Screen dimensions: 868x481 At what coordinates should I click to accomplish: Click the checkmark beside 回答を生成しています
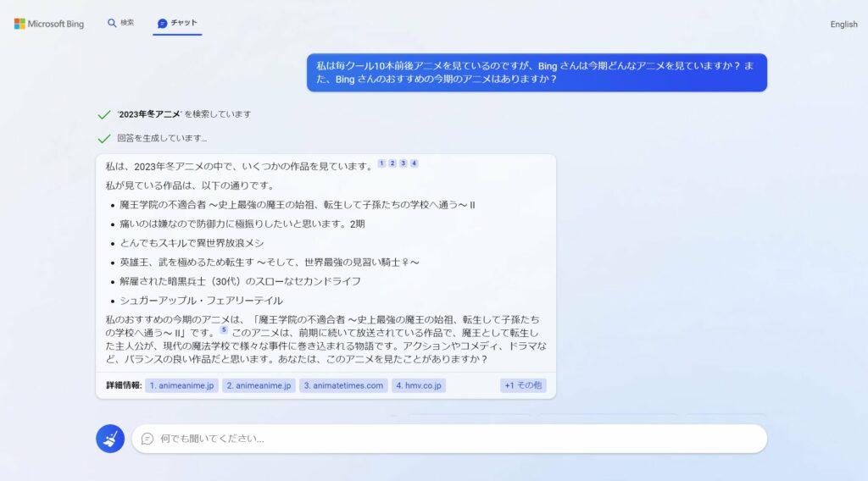pyautogui.click(x=104, y=138)
